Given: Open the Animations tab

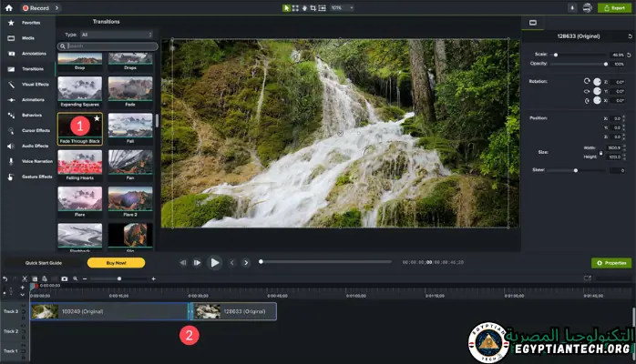Looking at the screenshot, I should tap(27, 99).
